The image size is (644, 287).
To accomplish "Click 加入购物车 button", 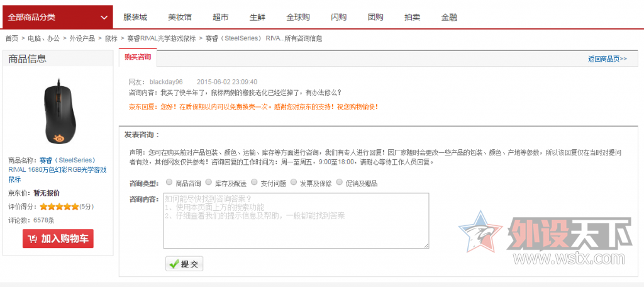I will [58, 239].
